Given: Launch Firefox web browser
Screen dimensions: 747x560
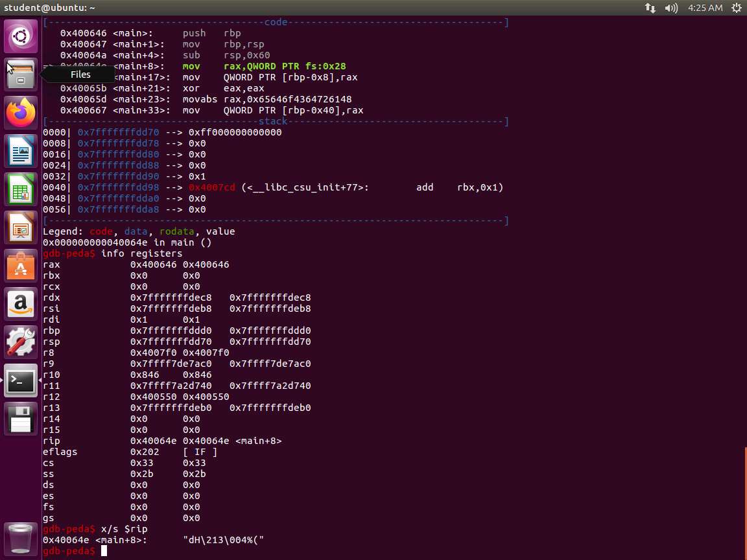Looking at the screenshot, I should (x=21, y=113).
